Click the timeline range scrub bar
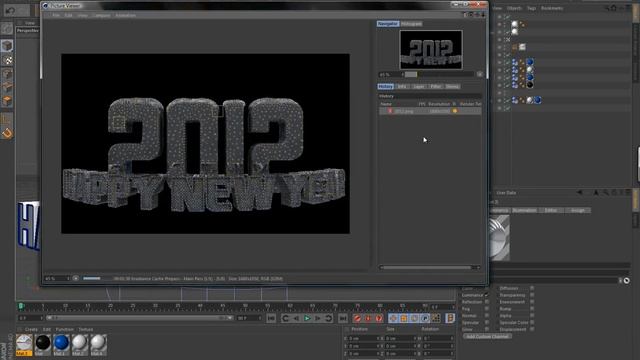This screenshot has height=360, width=640. click(140, 318)
